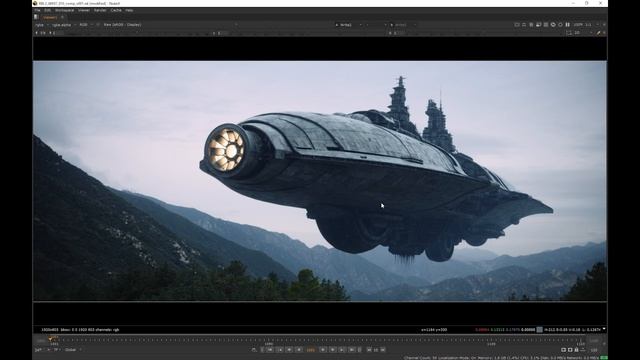Click the pencil icon right of 2D dropdown
Image resolution: width=640 pixels, height=360 pixels.
click(598, 33)
